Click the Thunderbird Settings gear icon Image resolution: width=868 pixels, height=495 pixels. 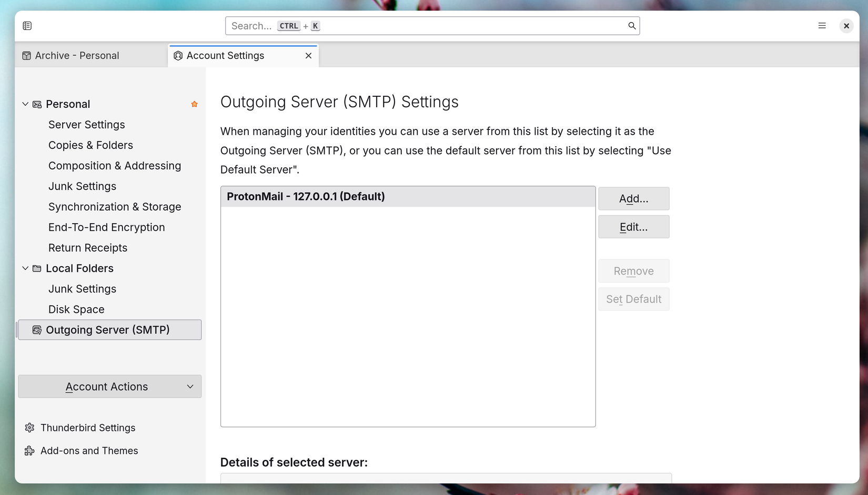point(29,428)
